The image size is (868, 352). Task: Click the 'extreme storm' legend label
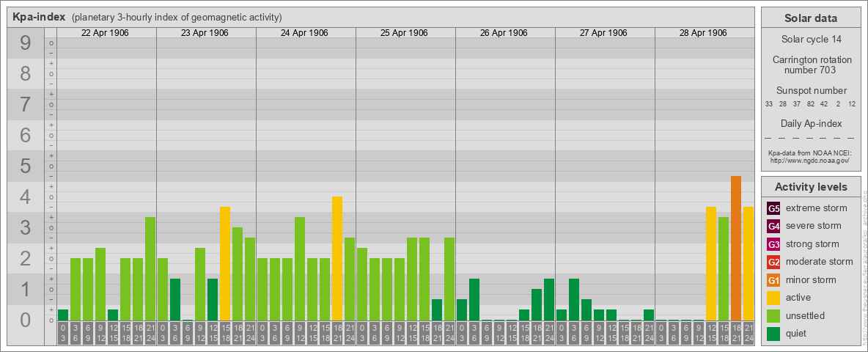click(x=817, y=208)
